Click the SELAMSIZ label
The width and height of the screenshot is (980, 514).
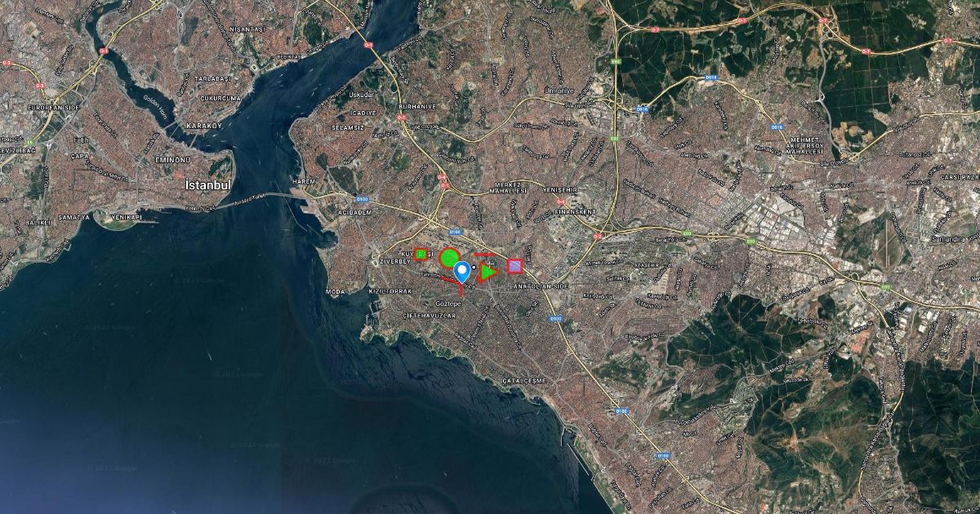click(x=347, y=128)
